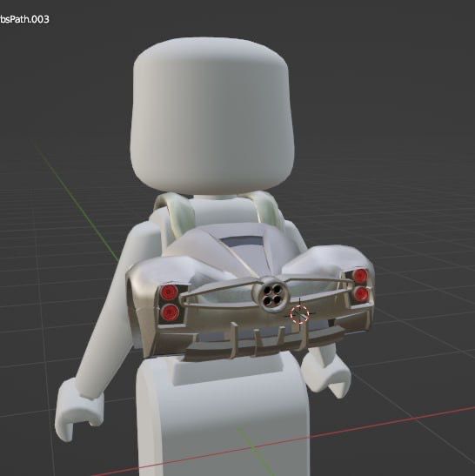Click the car's rear window glass
The image size is (475, 476).
242,241
